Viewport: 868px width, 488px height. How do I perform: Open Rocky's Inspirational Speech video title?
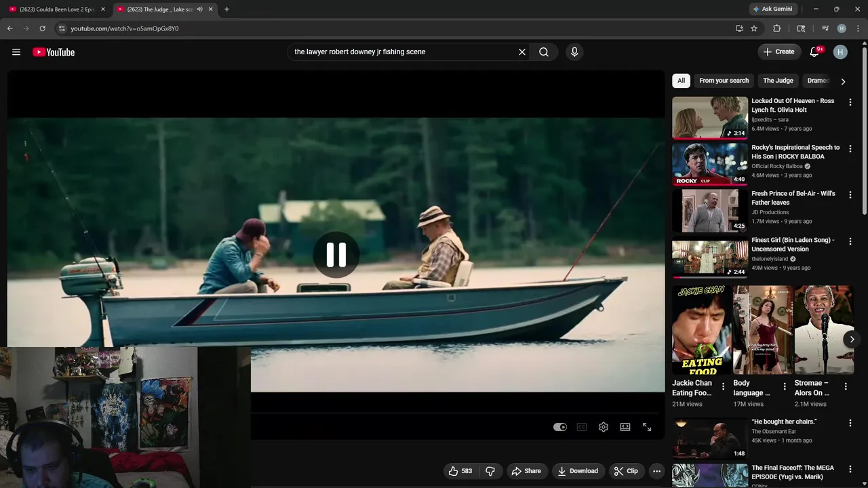(x=795, y=152)
